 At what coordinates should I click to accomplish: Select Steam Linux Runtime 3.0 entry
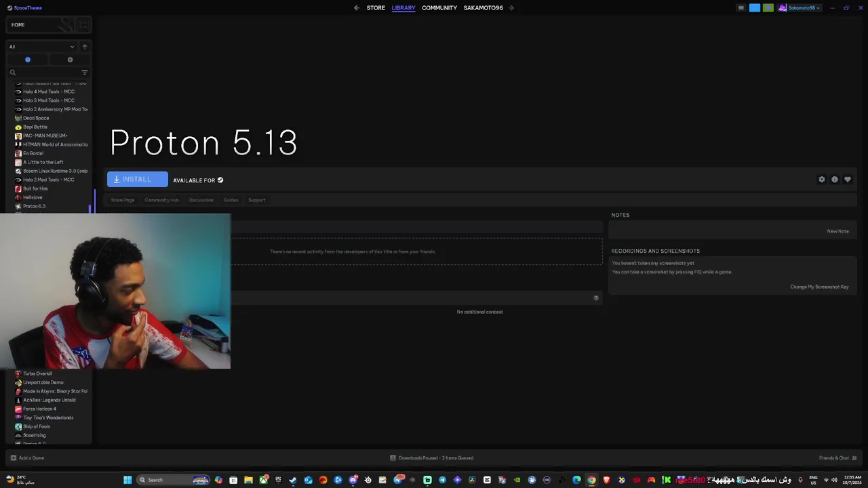pos(52,171)
